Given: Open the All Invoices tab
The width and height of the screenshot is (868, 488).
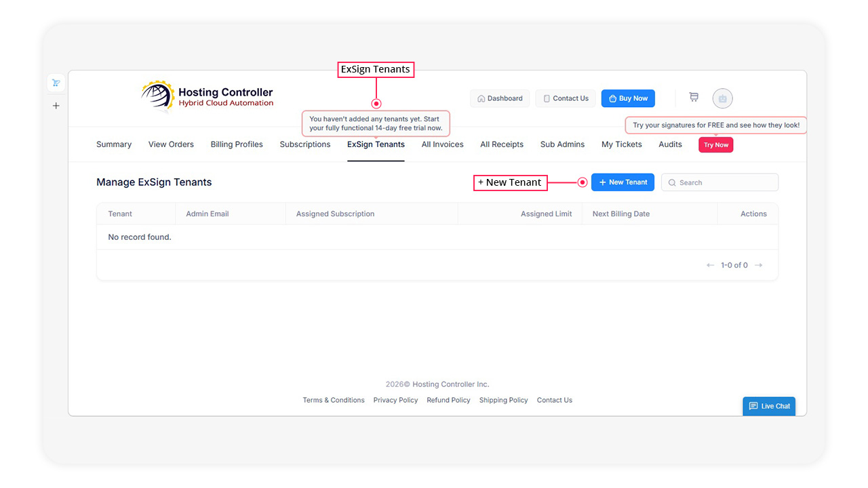Looking at the screenshot, I should coord(441,144).
